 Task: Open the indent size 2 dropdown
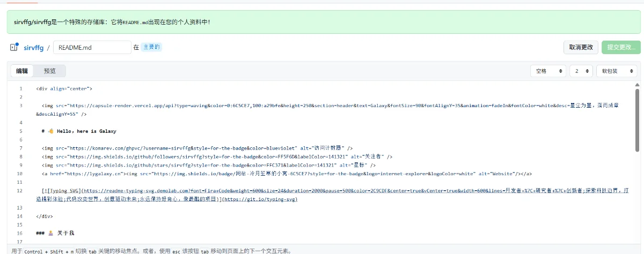tap(581, 71)
